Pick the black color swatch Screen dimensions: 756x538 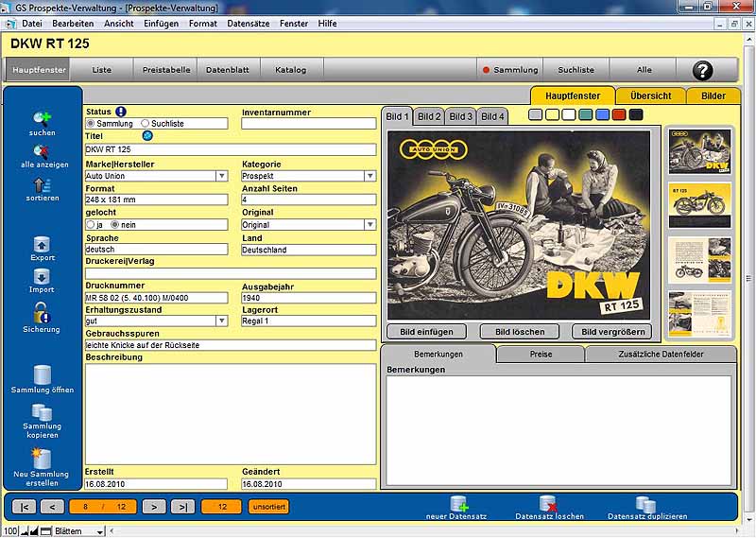(636, 114)
